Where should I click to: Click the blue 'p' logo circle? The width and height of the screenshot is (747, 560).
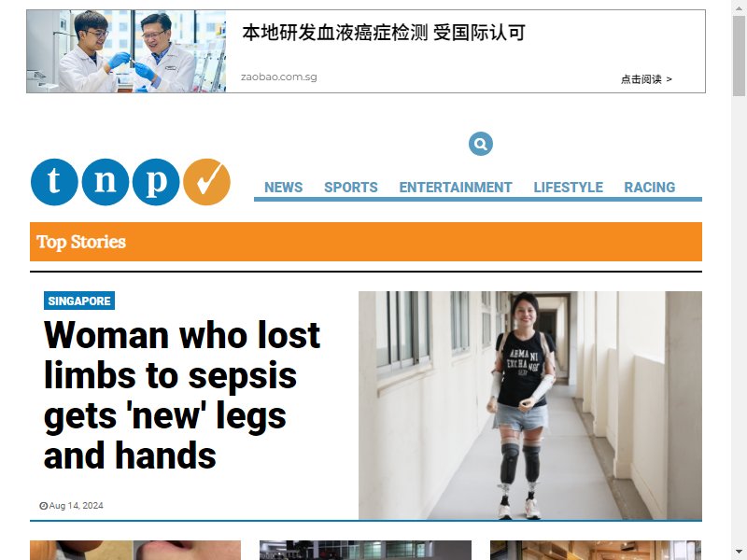tap(156, 182)
